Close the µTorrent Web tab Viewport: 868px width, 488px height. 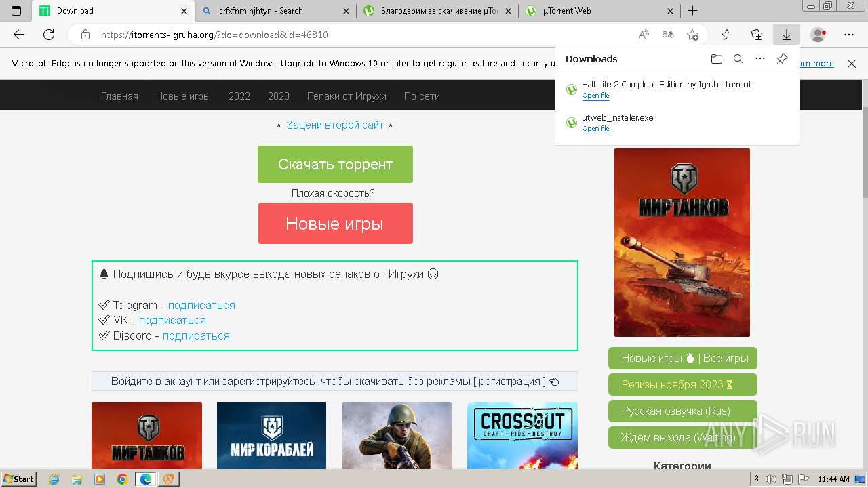[x=670, y=11]
